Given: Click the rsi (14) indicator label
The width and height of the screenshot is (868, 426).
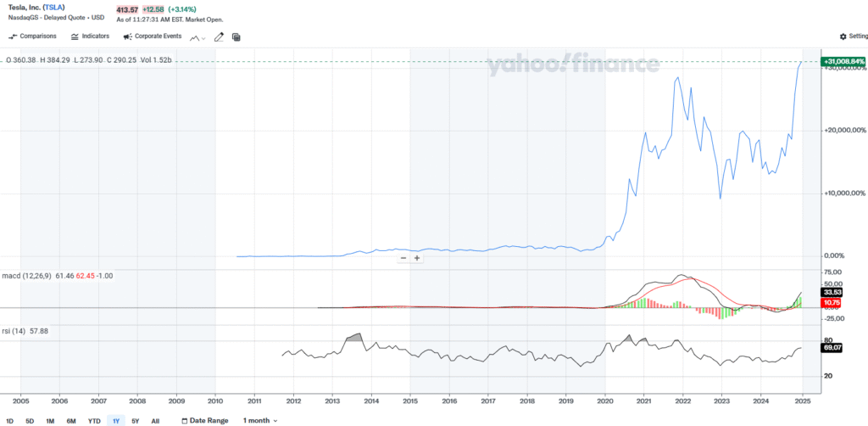Looking at the screenshot, I should click(x=19, y=331).
